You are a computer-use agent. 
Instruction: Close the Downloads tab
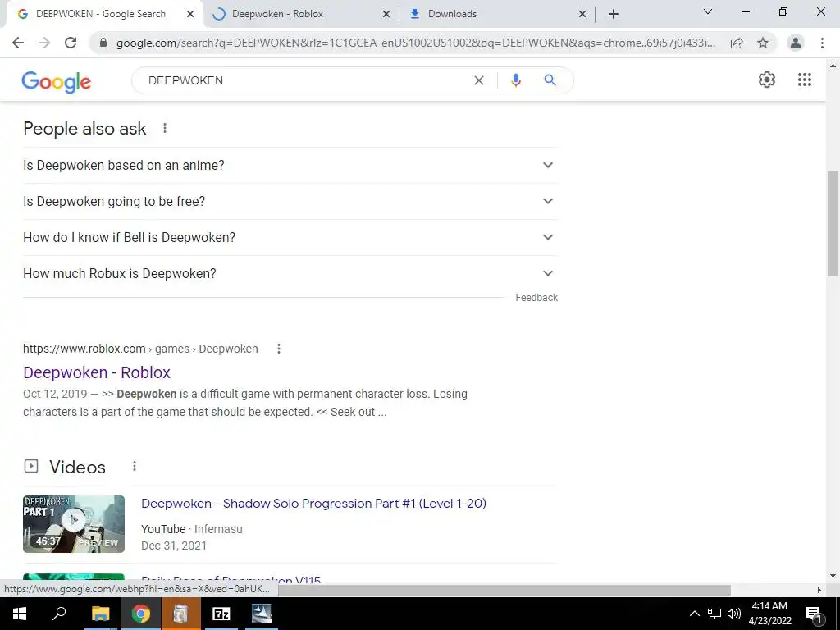tap(582, 14)
